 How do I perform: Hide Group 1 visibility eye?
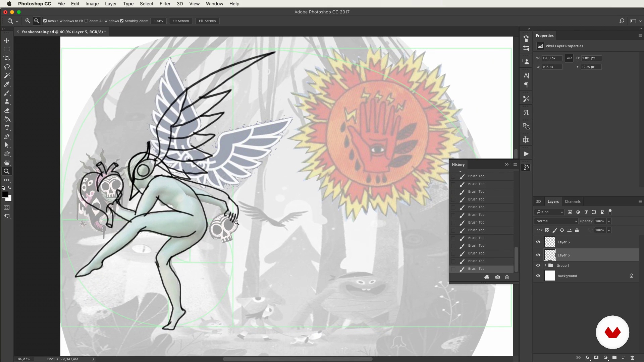point(538,265)
